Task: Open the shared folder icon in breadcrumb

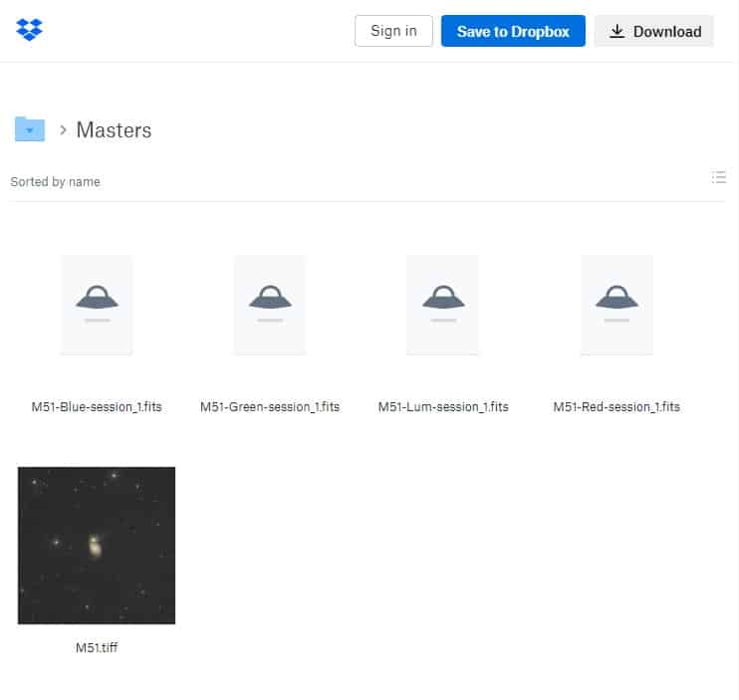Action: coord(30,128)
